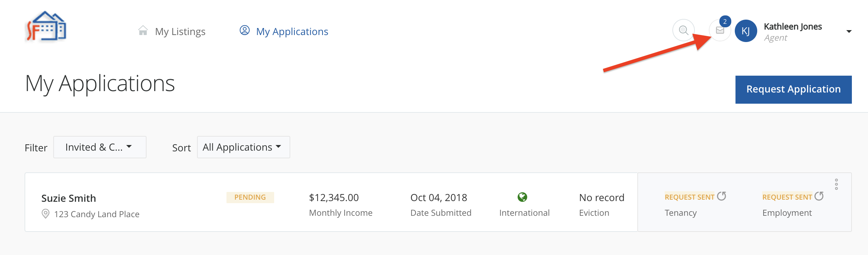Screen dimensions: 868x255
Task: Click the location pin icon
Action: [46, 214]
